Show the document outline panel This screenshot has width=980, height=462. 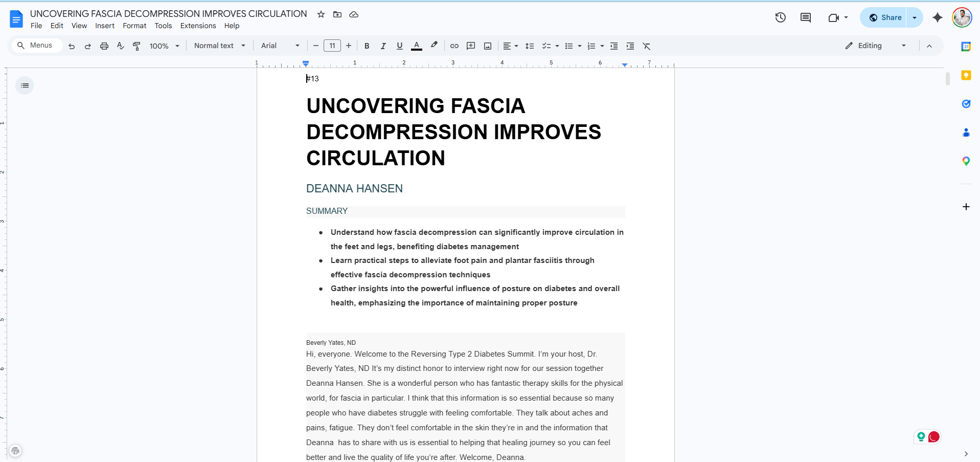25,85
